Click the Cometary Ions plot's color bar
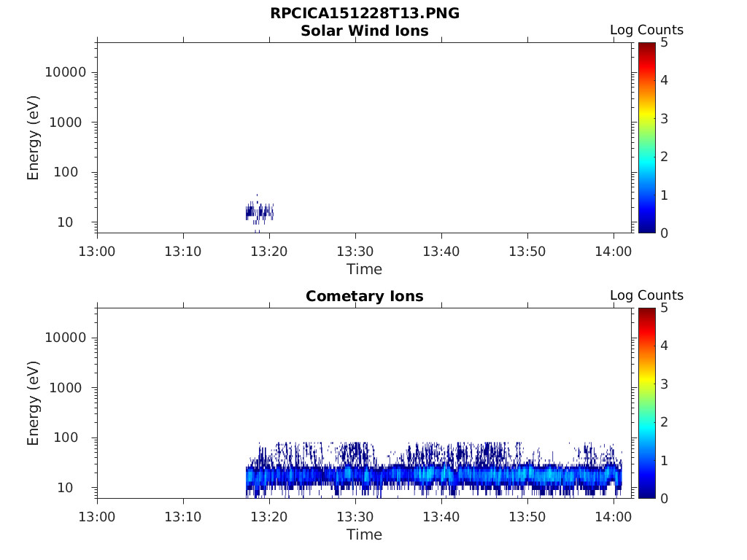 pyautogui.click(x=646, y=403)
